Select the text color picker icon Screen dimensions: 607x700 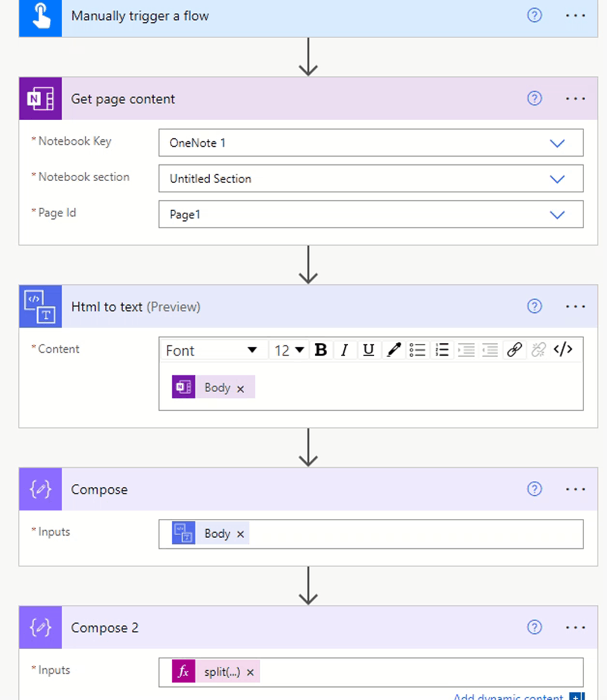click(393, 349)
